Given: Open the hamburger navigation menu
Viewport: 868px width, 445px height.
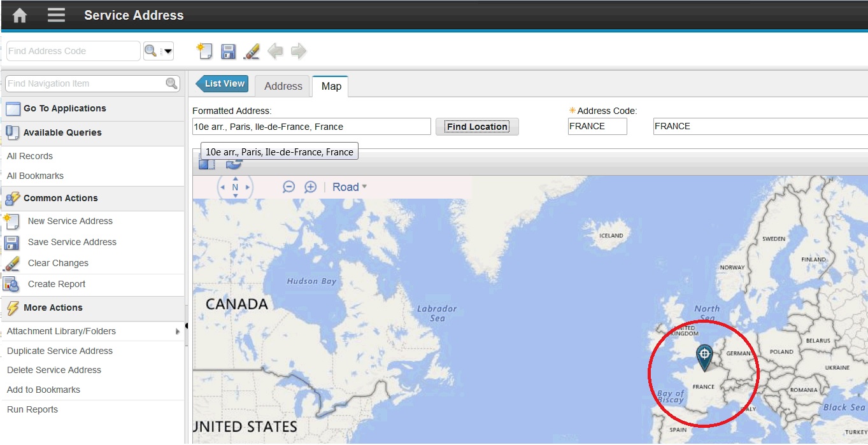Looking at the screenshot, I should pos(56,15).
